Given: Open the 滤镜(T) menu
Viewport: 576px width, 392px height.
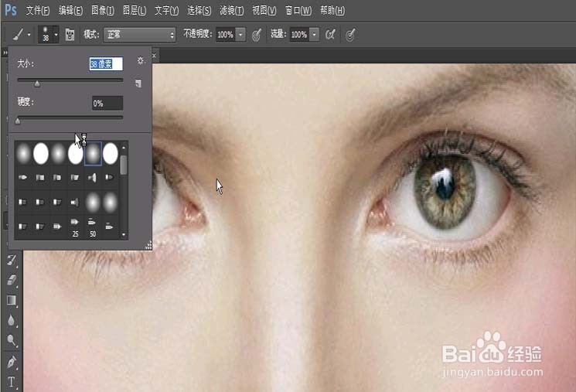Looking at the screenshot, I should 231,10.
